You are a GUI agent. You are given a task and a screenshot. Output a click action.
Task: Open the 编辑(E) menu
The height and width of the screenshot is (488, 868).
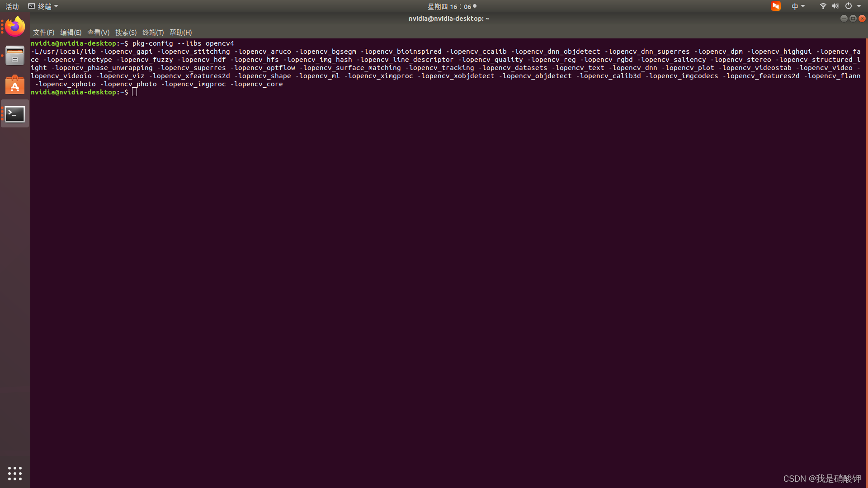pos(71,32)
